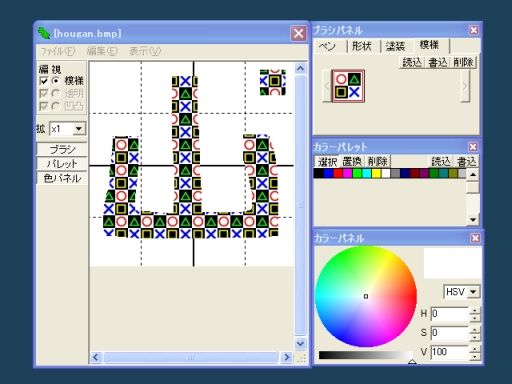
Task: Switch to the 形状 tab
Action: (x=362, y=46)
